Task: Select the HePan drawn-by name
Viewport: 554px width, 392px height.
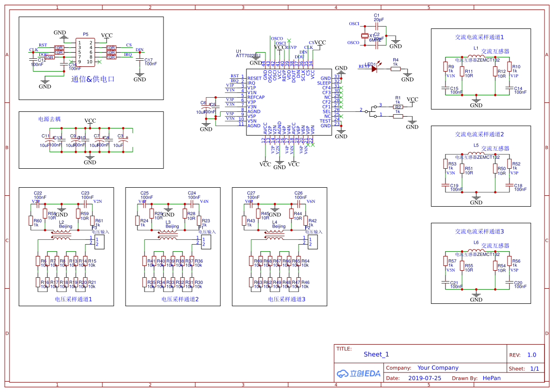Action: 491,378
